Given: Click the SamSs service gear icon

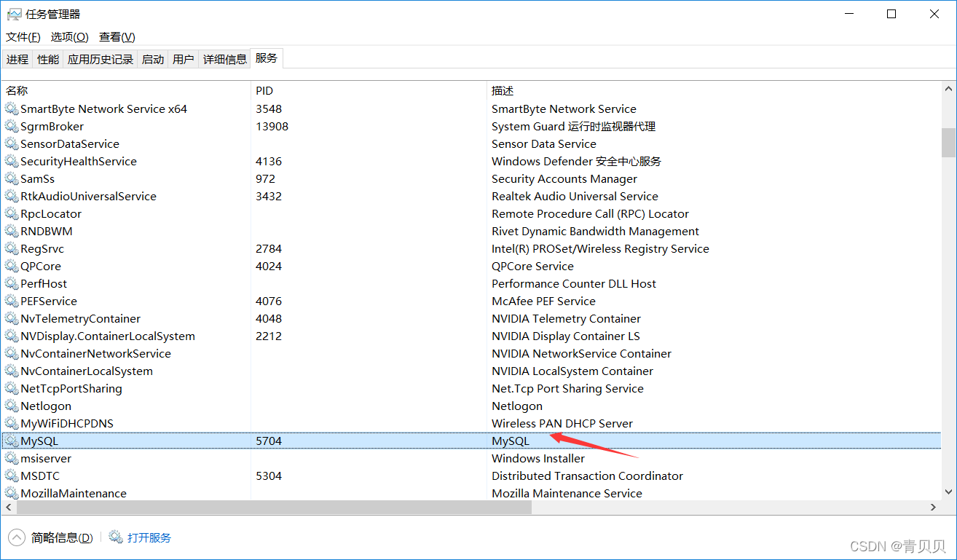Looking at the screenshot, I should pyautogui.click(x=11, y=179).
